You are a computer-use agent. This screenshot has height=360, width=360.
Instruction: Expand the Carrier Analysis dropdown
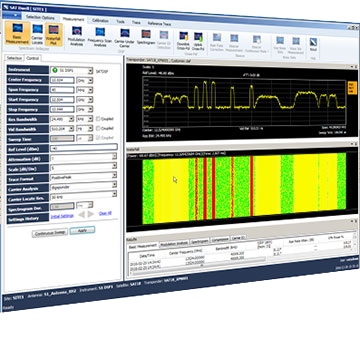tap(114, 184)
